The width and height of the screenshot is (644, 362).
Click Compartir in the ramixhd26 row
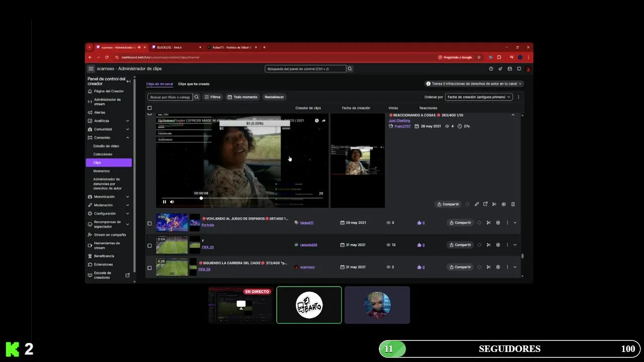[x=460, y=245]
